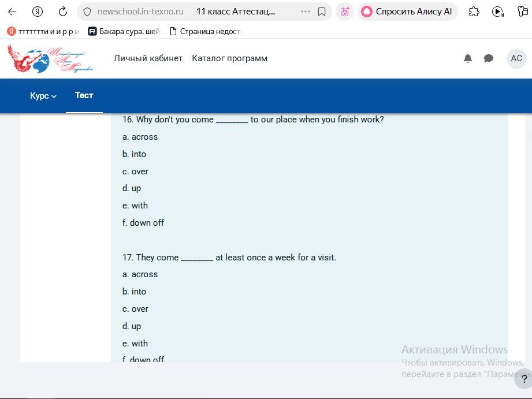This screenshot has width=532, height=399.
Task: Add page to bookmarks with bookmark icon
Action: tap(322, 12)
